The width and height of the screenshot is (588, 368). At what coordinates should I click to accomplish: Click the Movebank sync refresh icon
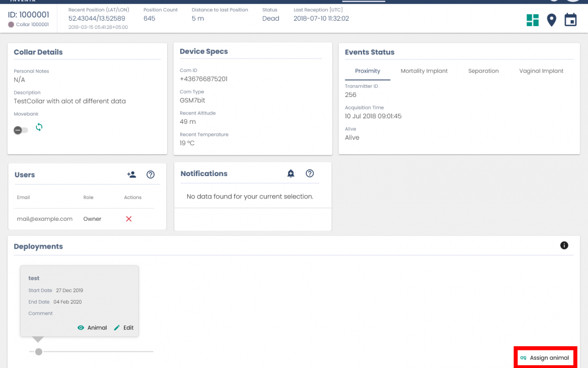pyautogui.click(x=39, y=127)
